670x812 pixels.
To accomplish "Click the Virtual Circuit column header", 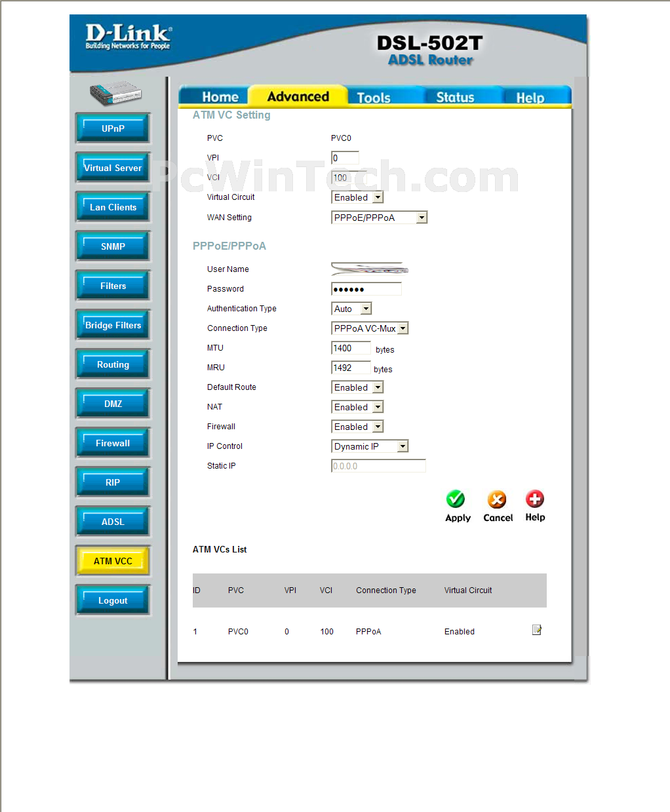I will click(468, 590).
